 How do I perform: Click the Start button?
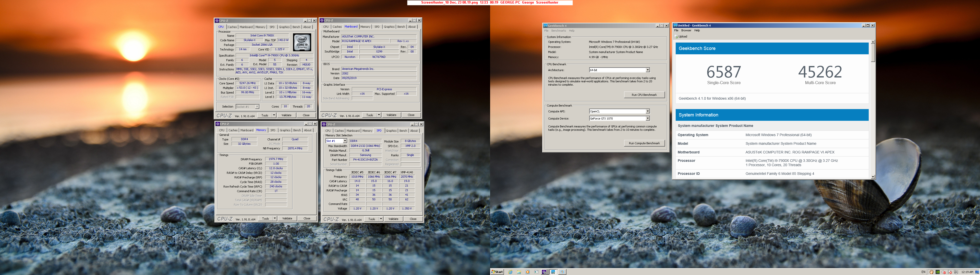(498, 272)
